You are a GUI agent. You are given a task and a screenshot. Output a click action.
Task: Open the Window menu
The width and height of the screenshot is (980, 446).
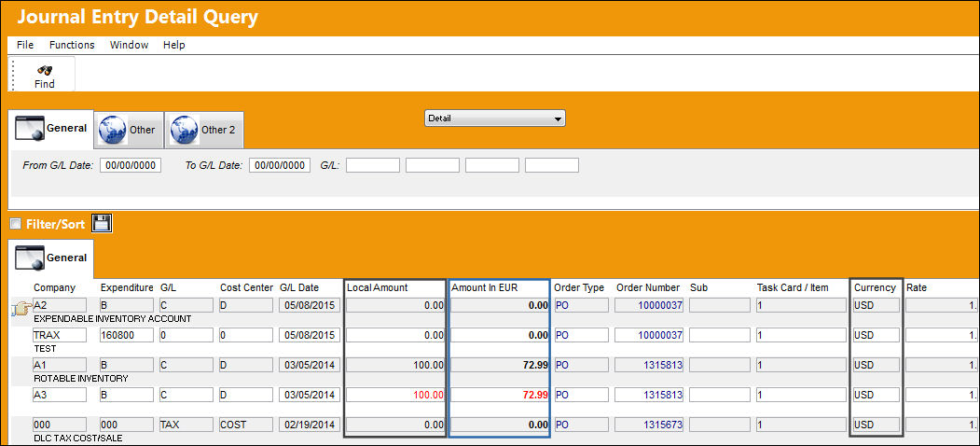[129, 45]
